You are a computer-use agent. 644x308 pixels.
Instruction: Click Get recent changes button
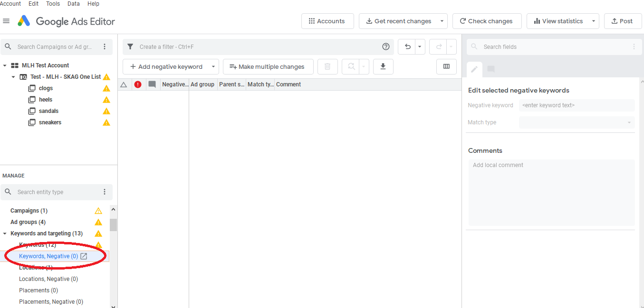398,21
